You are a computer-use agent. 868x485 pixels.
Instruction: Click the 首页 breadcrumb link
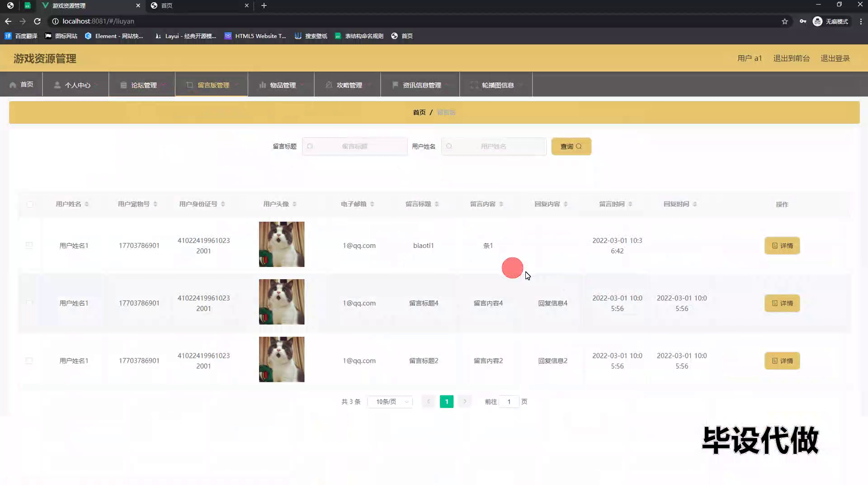coord(419,112)
